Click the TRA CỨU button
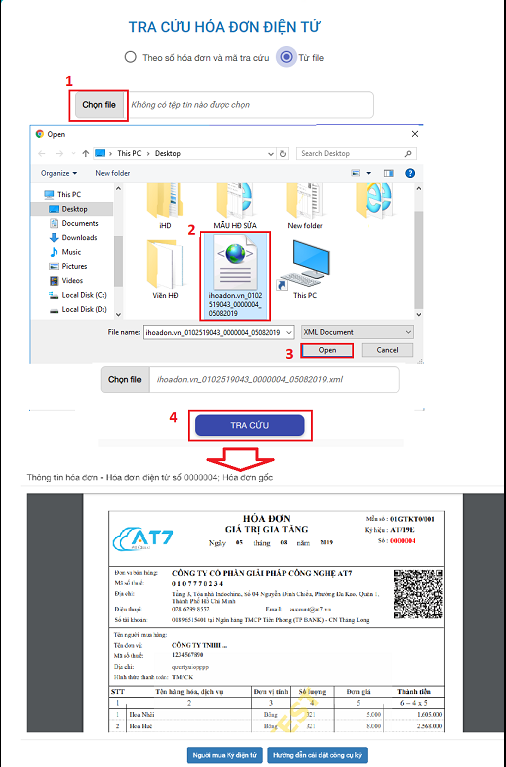This screenshot has height=767, width=506. pyautogui.click(x=250, y=426)
